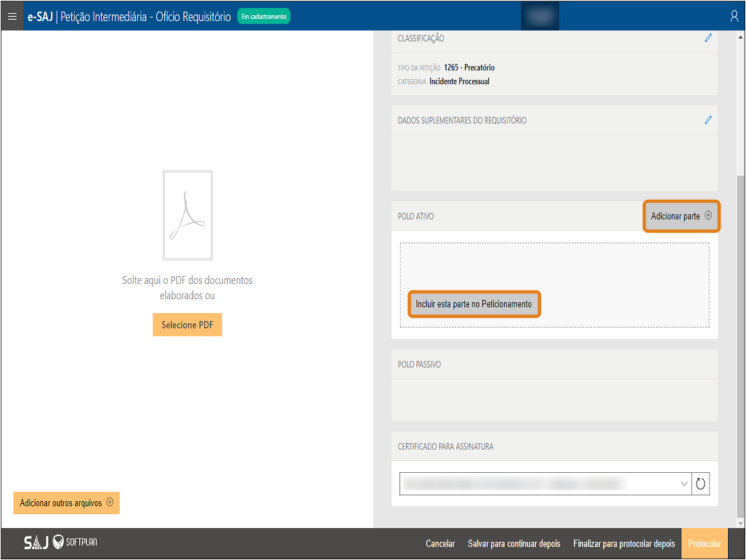Add a party with Adicionar parte
Viewport: 746px width, 560px height.
(681, 216)
